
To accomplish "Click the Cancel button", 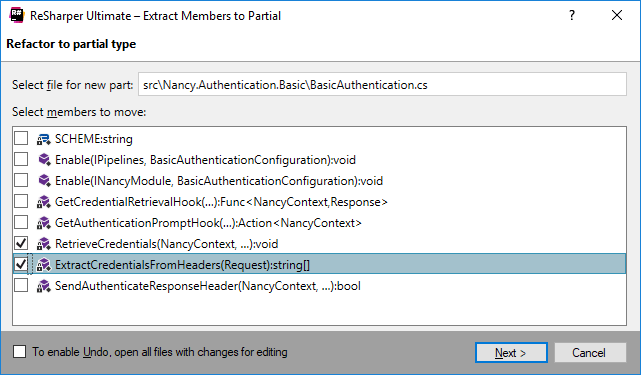I will pyautogui.click(x=590, y=353).
